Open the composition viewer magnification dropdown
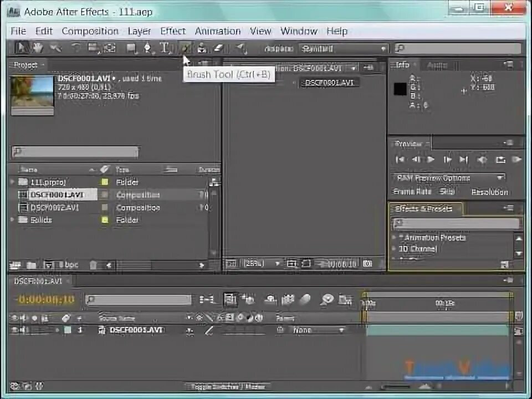The height and width of the screenshot is (399, 532). point(262,263)
